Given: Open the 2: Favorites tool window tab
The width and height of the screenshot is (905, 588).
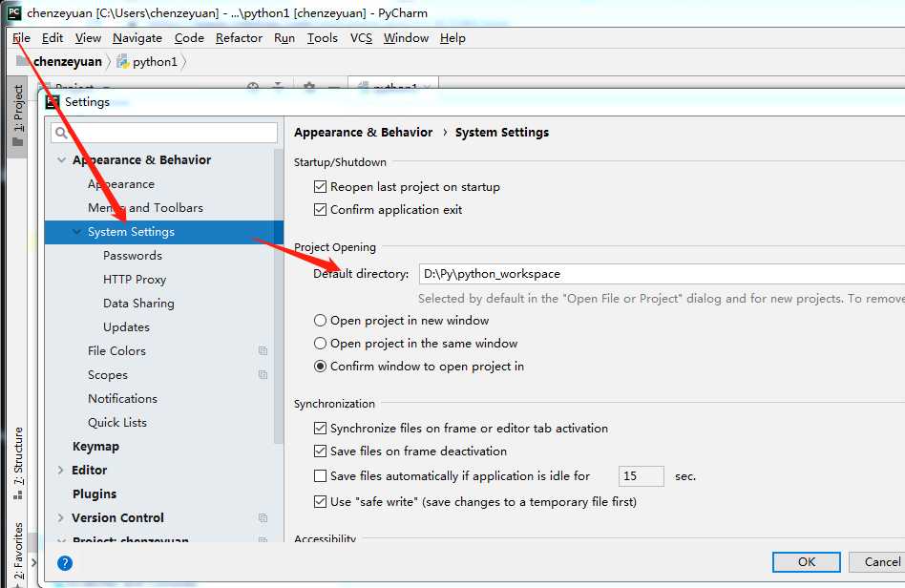Looking at the screenshot, I should (x=18, y=551).
